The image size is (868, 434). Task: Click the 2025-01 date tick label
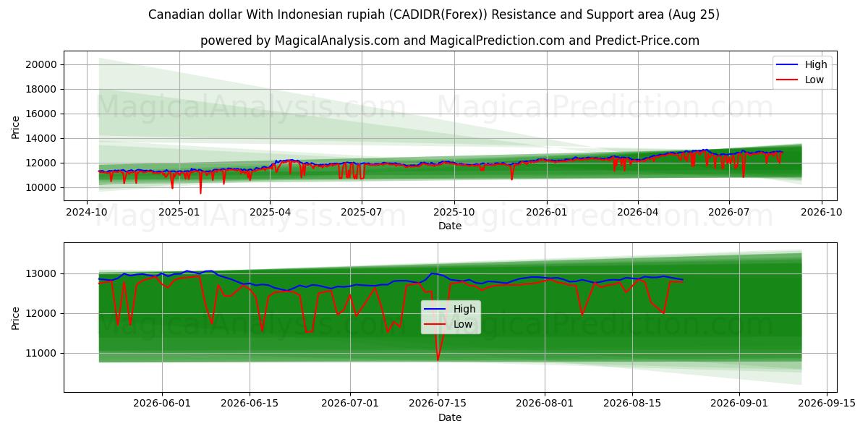point(179,212)
